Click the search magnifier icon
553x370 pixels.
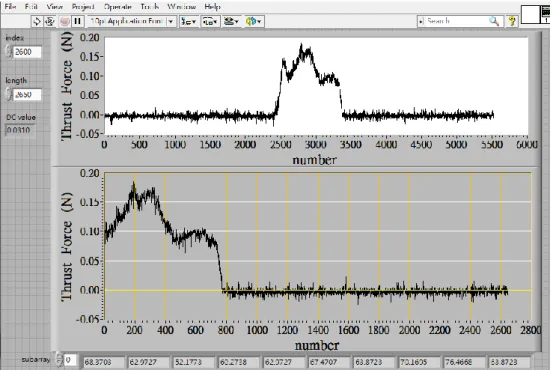[x=494, y=21]
